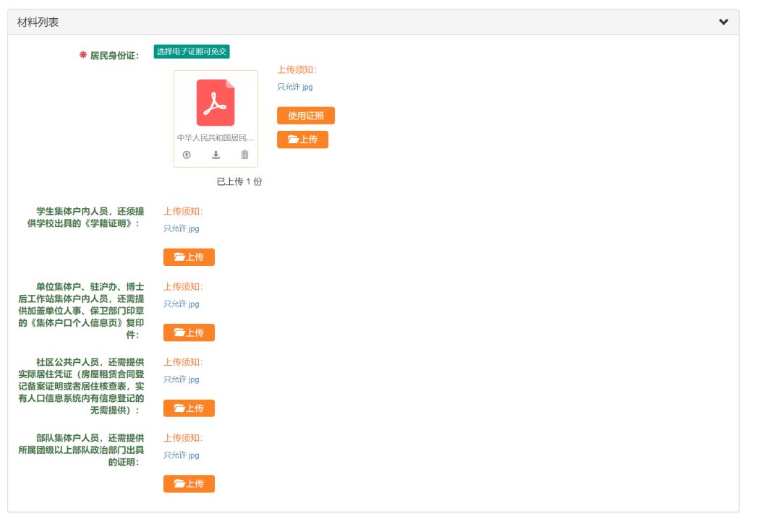Open the red PDF file icon

click(x=215, y=103)
